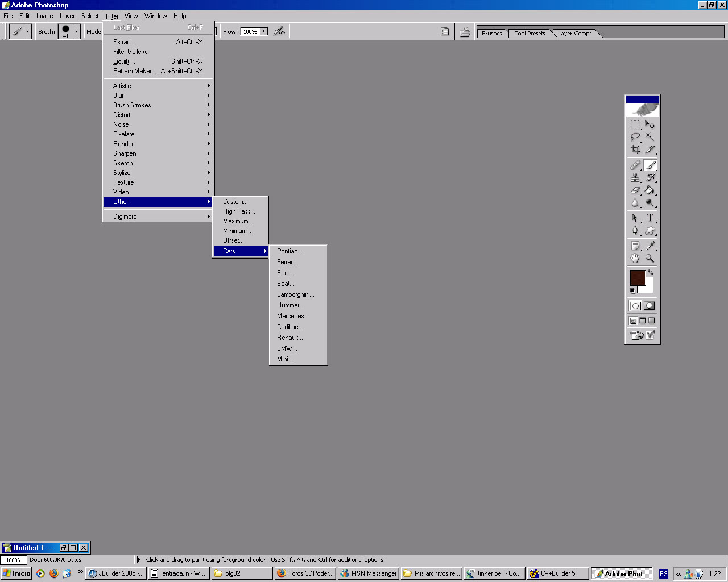Open the tool preset picker dropdown arrow
This screenshot has height=582, width=728.
[27, 32]
